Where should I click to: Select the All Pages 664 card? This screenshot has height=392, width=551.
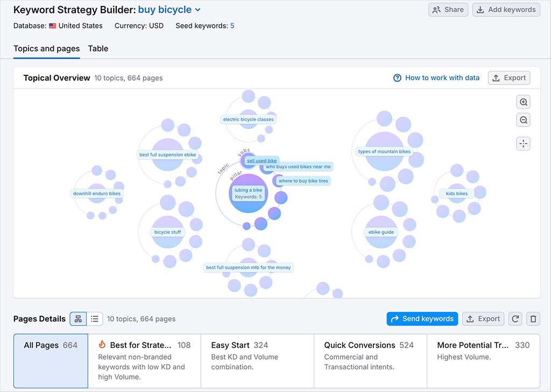pyautogui.click(x=50, y=360)
